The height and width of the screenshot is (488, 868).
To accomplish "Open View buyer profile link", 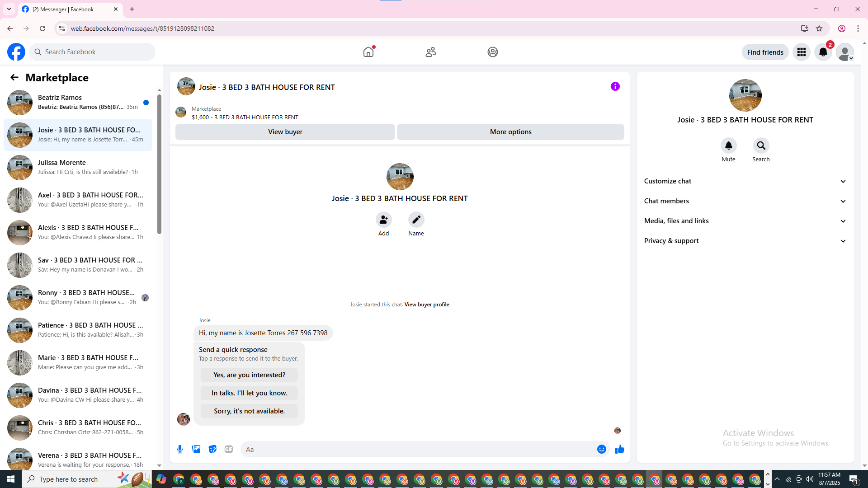I will (x=427, y=305).
